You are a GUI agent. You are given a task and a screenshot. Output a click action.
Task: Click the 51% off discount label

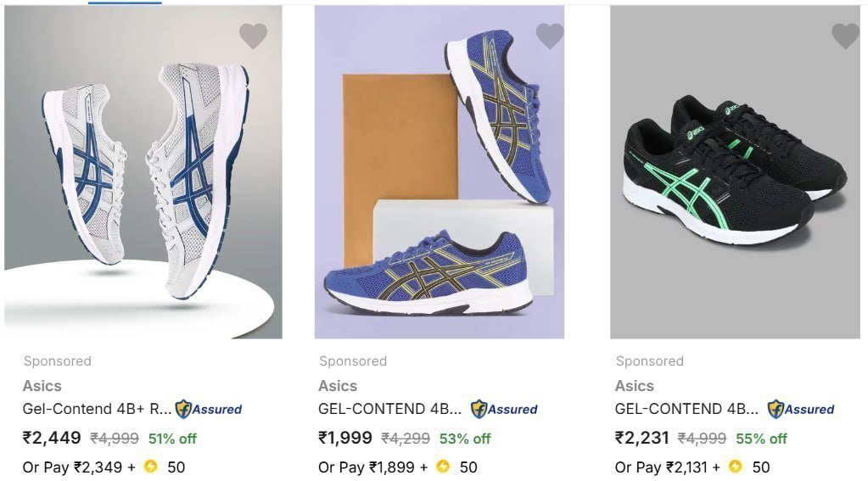172,439
